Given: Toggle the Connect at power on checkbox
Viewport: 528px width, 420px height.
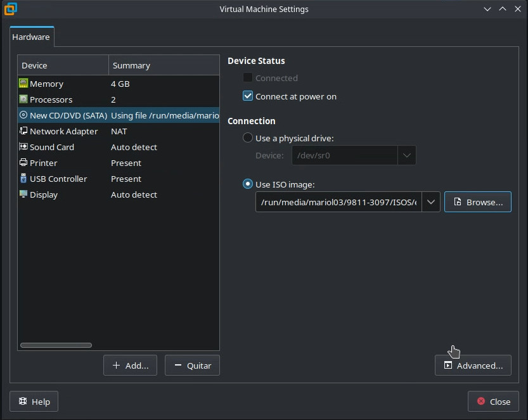Looking at the screenshot, I should [x=248, y=96].
